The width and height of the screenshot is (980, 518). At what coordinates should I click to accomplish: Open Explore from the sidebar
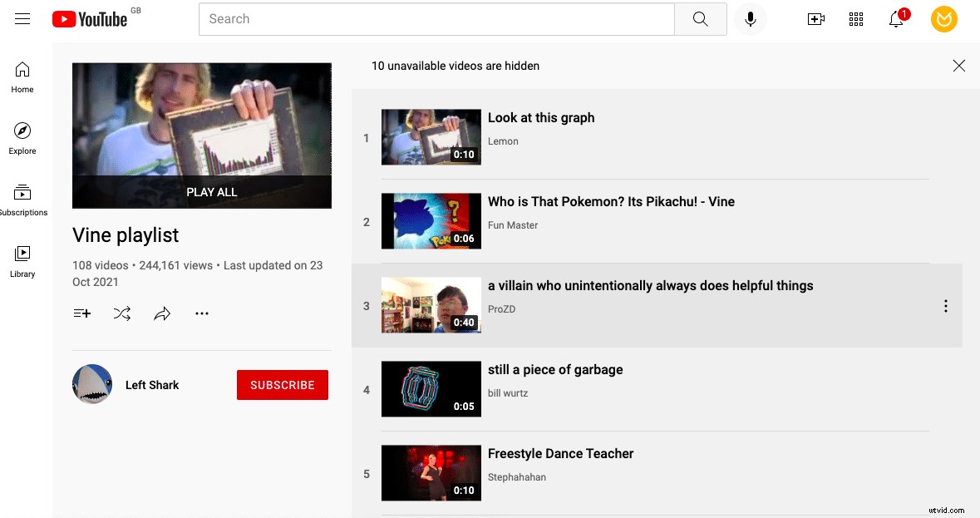coord(22,137)
